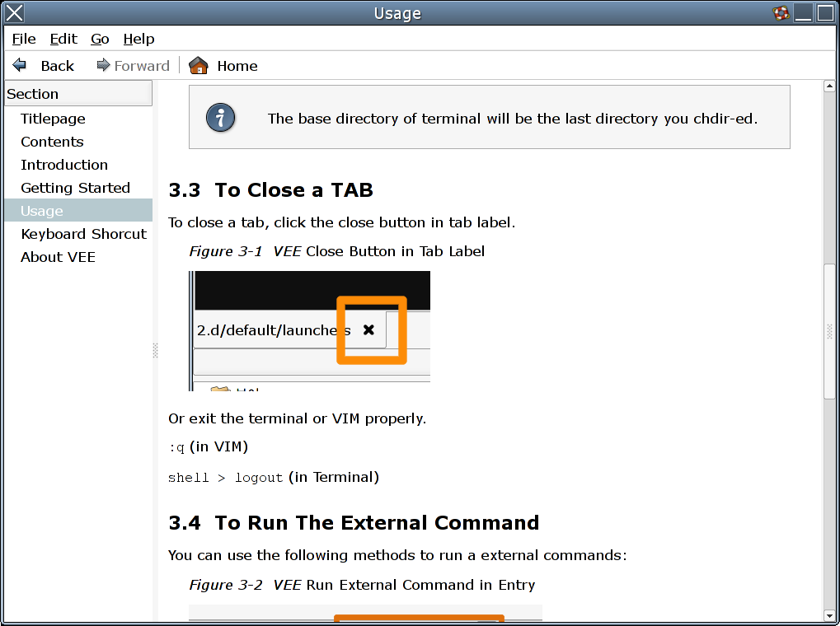This screenshot has height=626, width=840.
Task: Click the info note icon
Action: pyautogui.click(x=220, y=118)
